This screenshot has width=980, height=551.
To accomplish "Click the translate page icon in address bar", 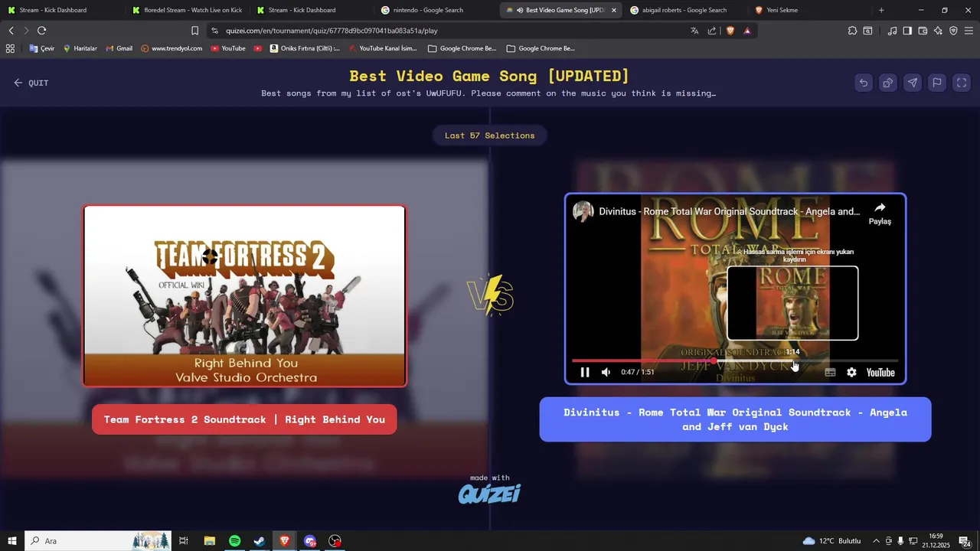I will pyautogui.click(x=694, y=31).
